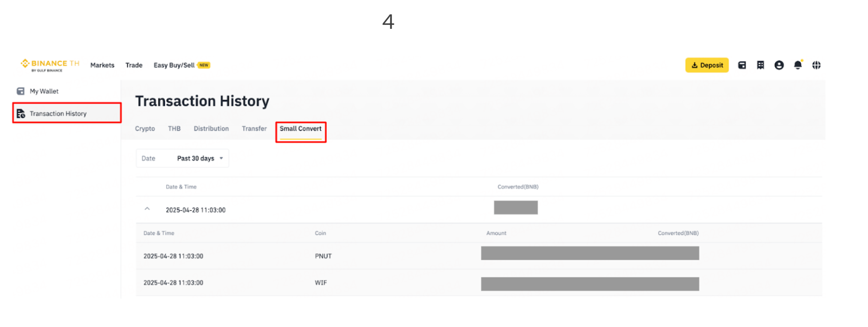Click the Binance TH logo
The image size is (868, 327).
click(x=50, y=65)
